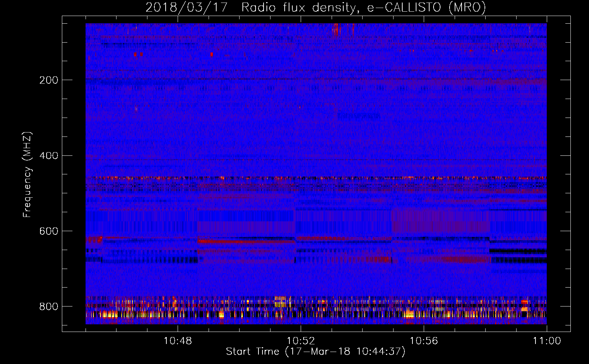Select the 400 frequency tick label
Image resolution: width=589 pixels, height=364 pixels.
pos(48,156)
